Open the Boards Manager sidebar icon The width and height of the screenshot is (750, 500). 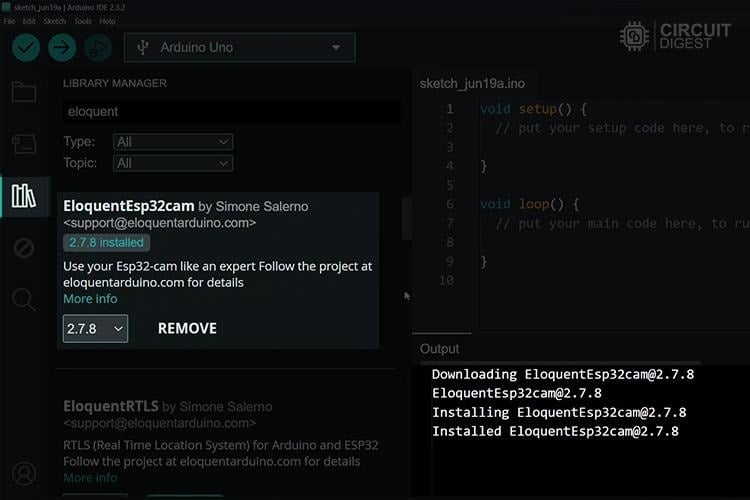pyautogui.click(x=23, y=143)
